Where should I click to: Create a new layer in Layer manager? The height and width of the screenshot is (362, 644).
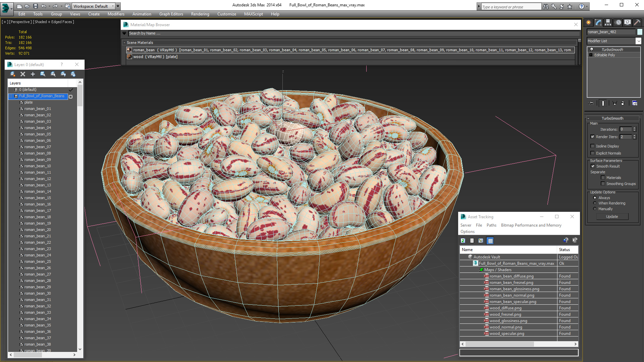pos(12,74)
